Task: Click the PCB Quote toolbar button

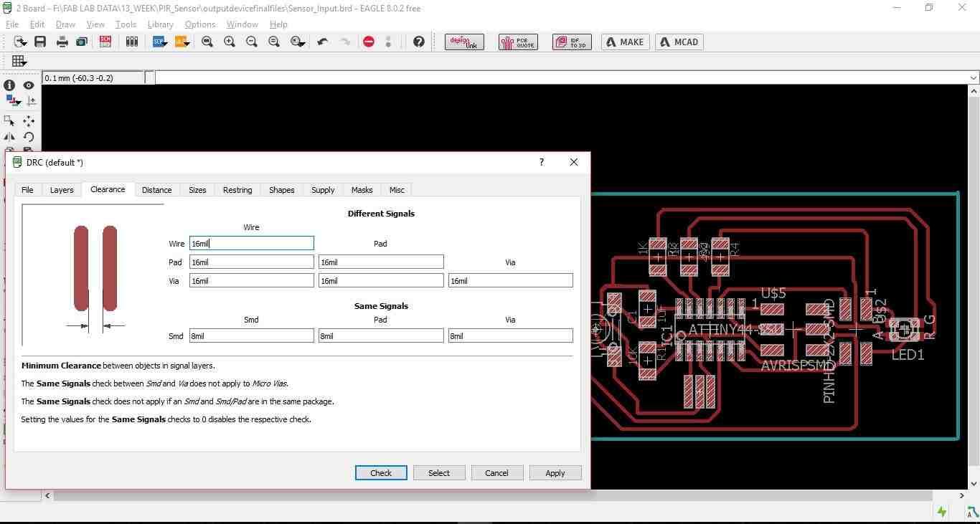Action: [518, 42]
